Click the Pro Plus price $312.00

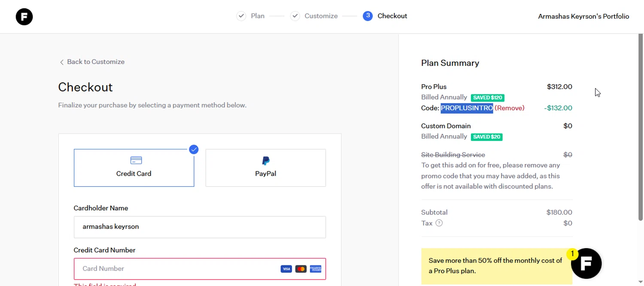(x=559, y=87)
